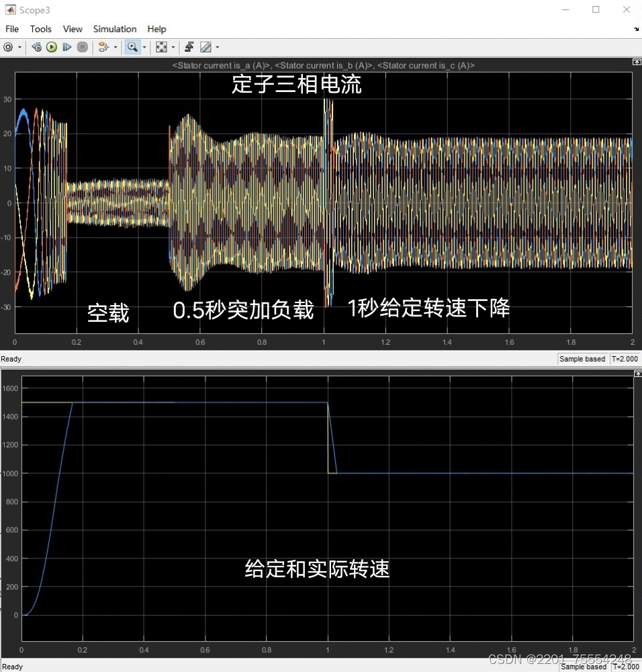Expand the measurements dropdown arrow
642x672 pixels.
(x=218, y=47)
